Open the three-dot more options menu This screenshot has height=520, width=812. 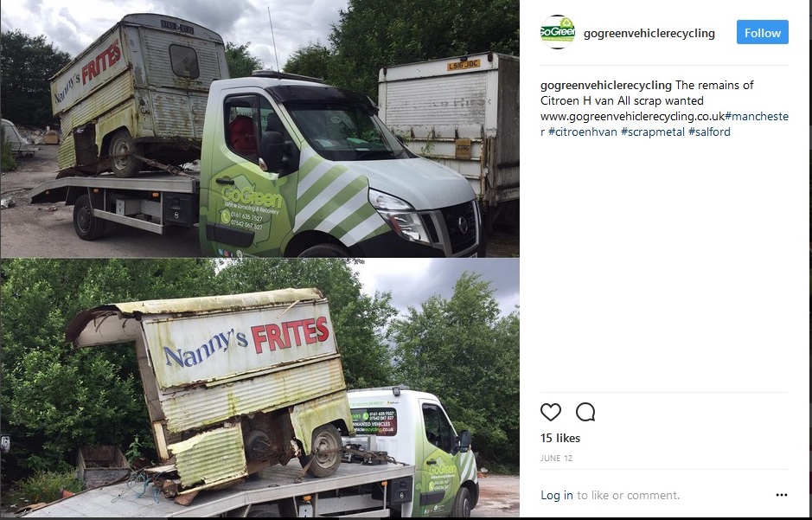[782, 495]
